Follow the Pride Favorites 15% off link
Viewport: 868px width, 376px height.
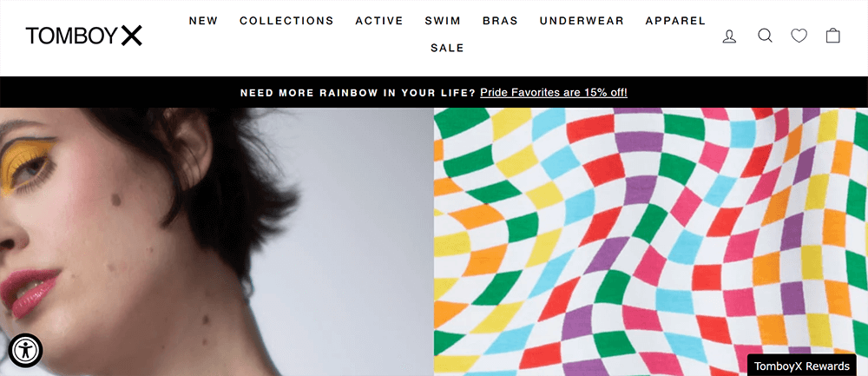pos(554,92)
